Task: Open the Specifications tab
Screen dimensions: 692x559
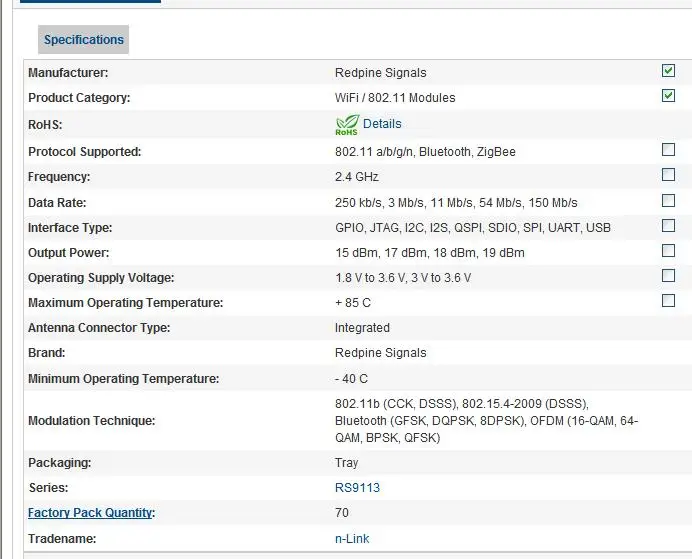Action: coord(83,40)
